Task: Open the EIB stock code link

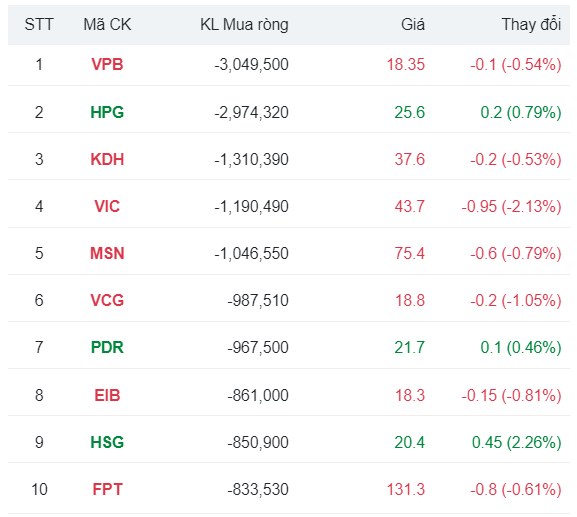Action: 107,395
